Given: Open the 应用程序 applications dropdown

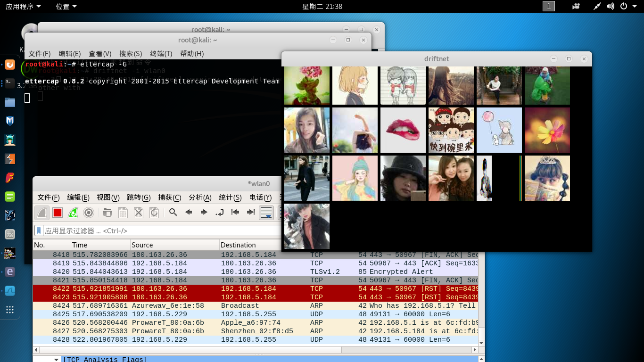Looking at the screenshot, I should (23, 6).
